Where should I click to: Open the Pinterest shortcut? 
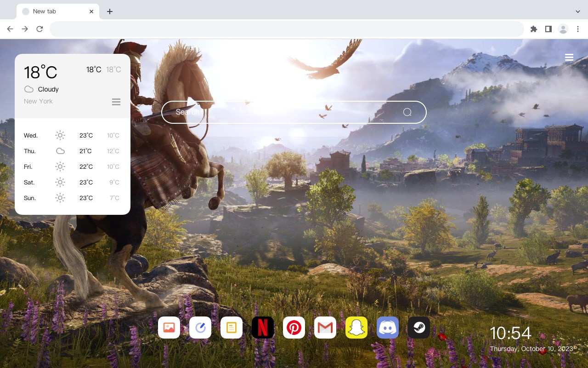coord(294,328)
